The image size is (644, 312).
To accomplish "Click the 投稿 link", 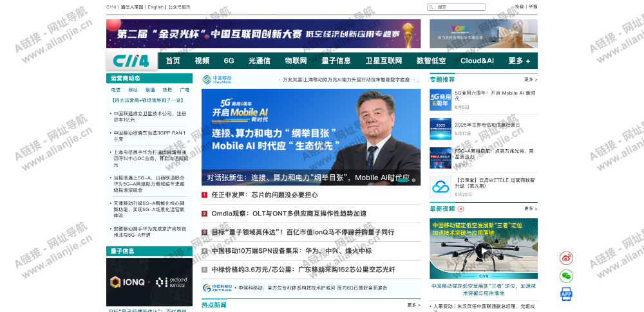I will point(519,7).
